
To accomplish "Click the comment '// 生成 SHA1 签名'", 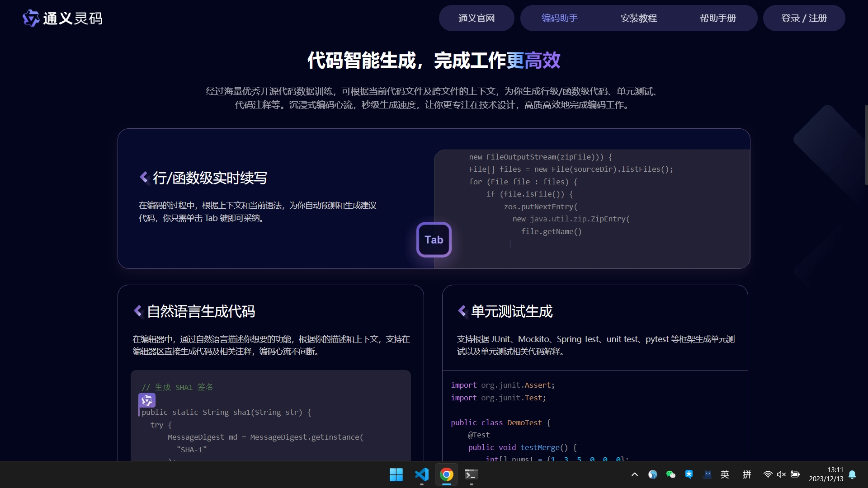I will [177, 387].
